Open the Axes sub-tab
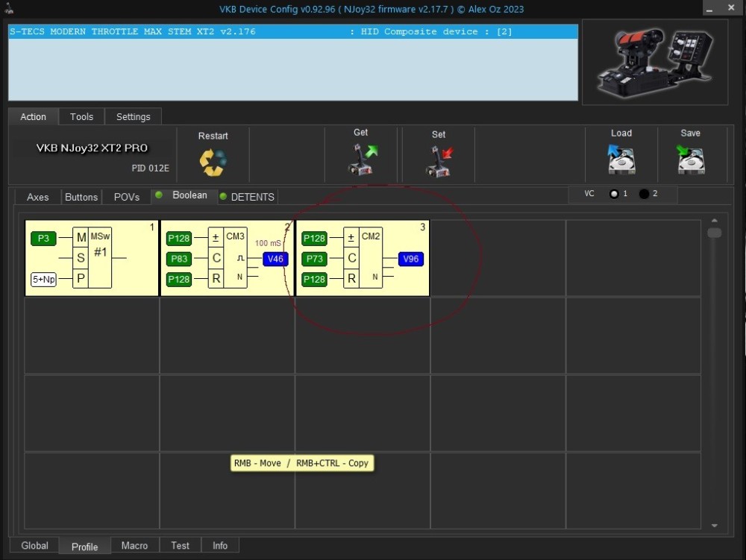The height and width of the screenshot is (560, 746). [x=37, y=197]
